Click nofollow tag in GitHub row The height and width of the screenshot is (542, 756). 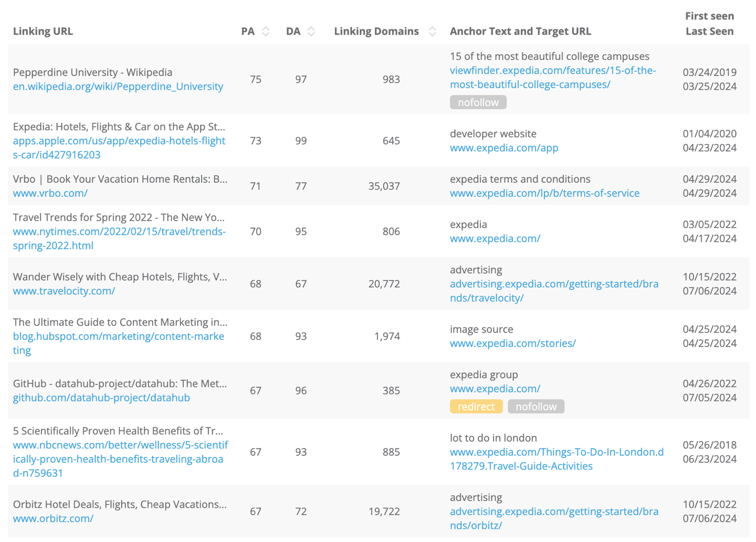click(536, 407)
